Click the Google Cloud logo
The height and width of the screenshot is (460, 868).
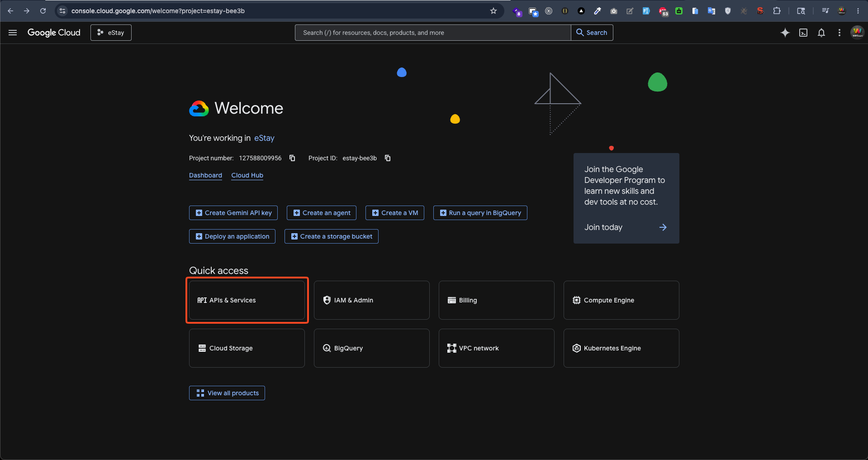(54, 33)
